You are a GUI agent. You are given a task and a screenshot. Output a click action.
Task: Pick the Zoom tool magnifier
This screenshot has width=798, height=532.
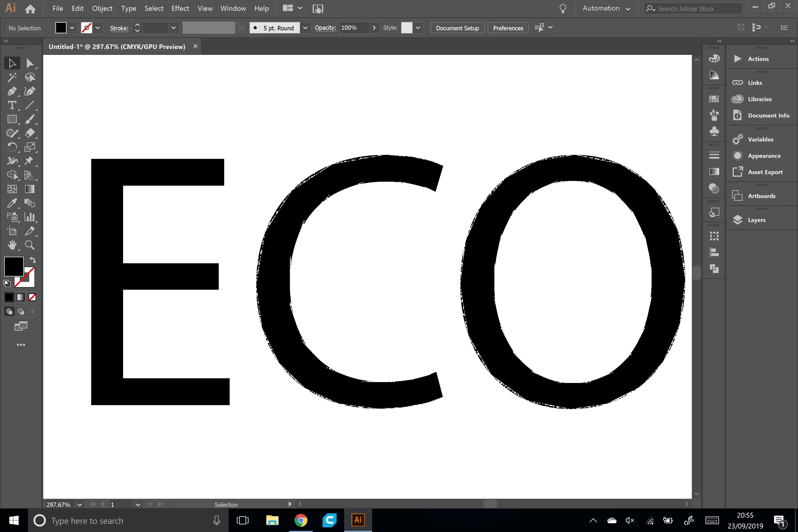pyautogui.click(x=29, y=245)
